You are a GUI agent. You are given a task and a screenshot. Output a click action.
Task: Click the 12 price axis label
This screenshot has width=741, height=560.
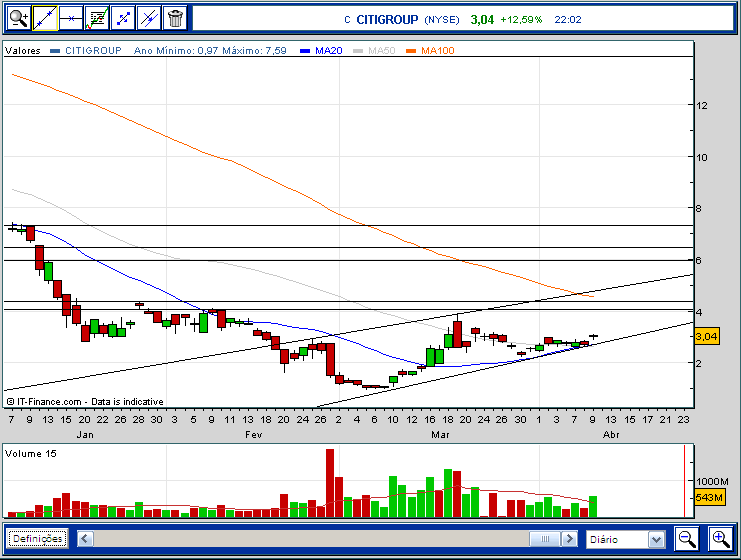[702, 105]
